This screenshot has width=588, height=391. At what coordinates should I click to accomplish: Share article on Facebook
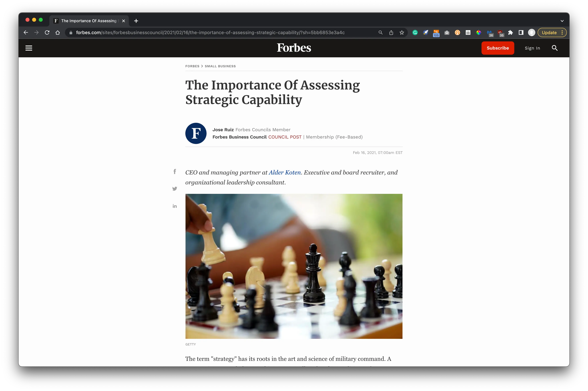[175, 172]
